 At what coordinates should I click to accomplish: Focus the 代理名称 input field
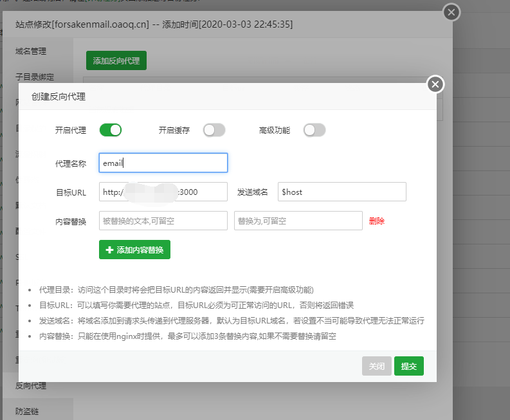click(163, 163)
